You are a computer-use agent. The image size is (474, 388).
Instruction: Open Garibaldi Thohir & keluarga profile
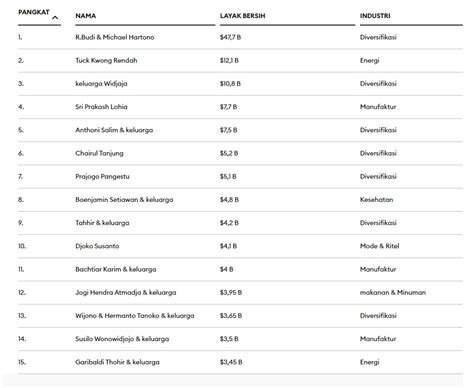(117, 362)
